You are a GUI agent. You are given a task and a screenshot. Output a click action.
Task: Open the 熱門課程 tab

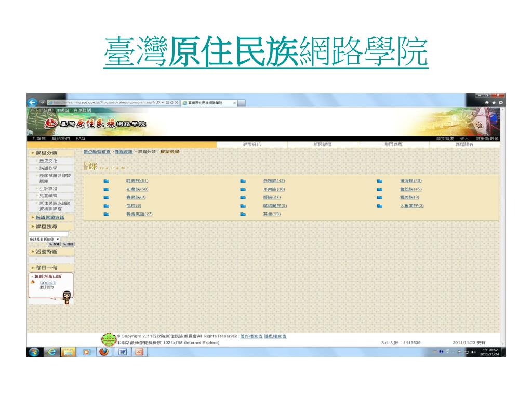click(x=394, y=144)
